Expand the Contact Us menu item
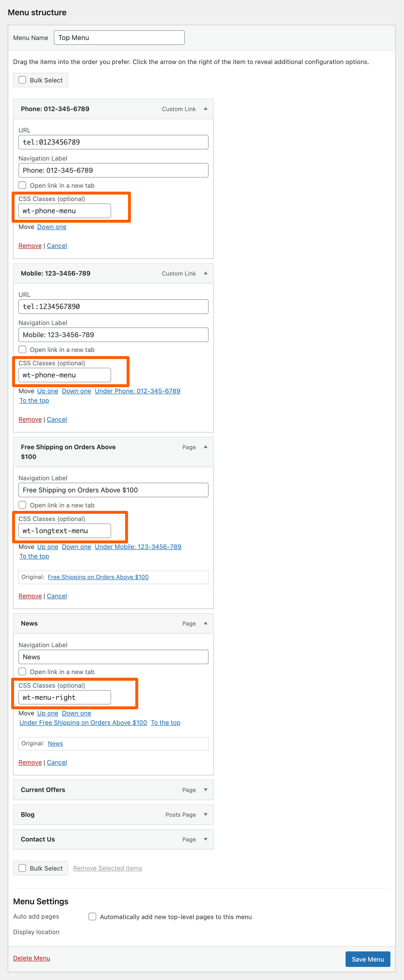 click(x=205, y=839)
